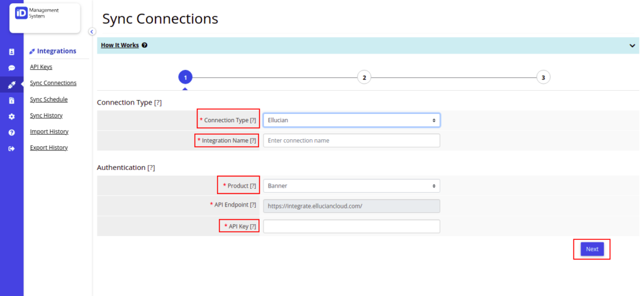Screen dimensions: 644x296
Task: Click the help icon beside How It Works
Action: 145,45
